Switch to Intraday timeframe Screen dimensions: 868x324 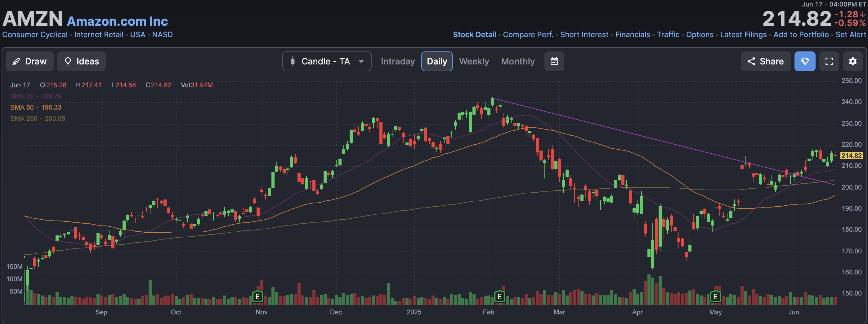click(x=398, y=61)
